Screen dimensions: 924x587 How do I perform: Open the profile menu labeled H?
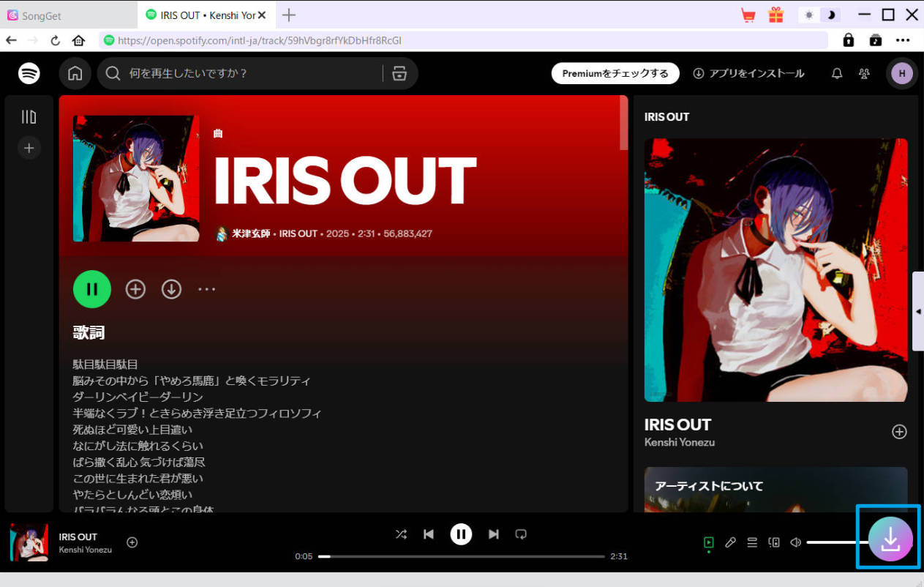coord(901,73)
